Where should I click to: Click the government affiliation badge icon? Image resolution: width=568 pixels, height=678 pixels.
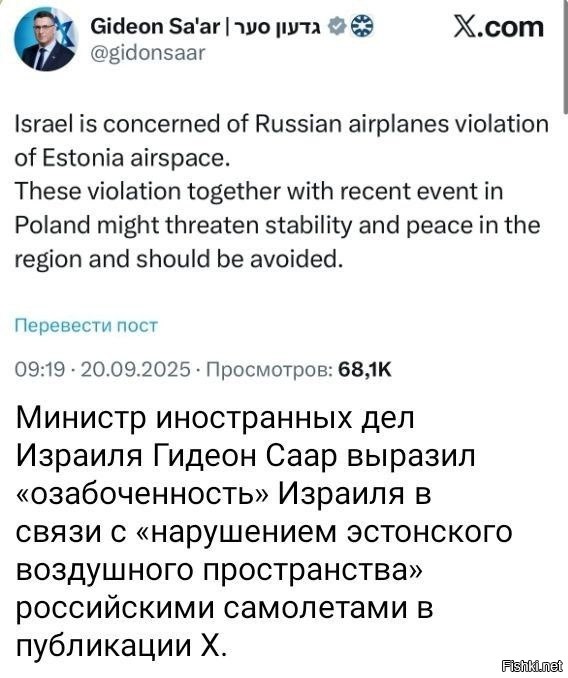tap(362, 28)
